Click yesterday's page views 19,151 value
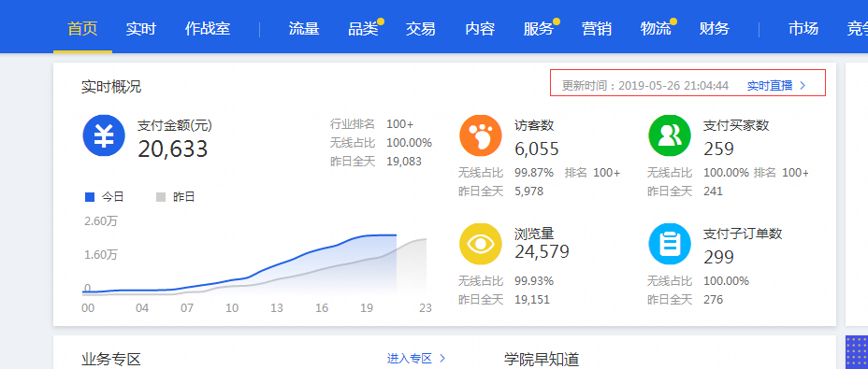This screenshot has width=868, height=369. [532, 300]
